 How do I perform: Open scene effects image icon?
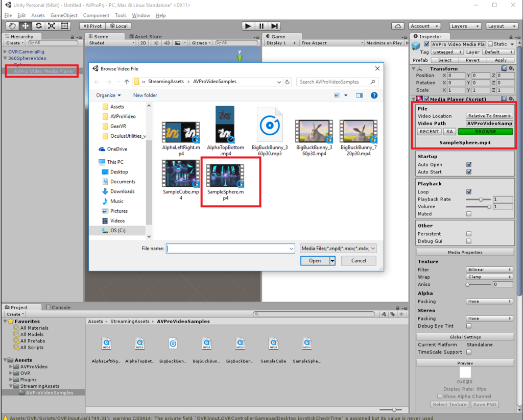[178, 43]
